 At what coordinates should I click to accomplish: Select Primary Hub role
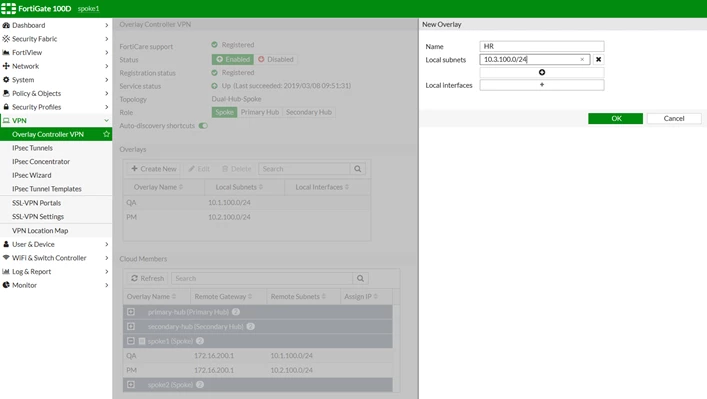click(260, 112)
